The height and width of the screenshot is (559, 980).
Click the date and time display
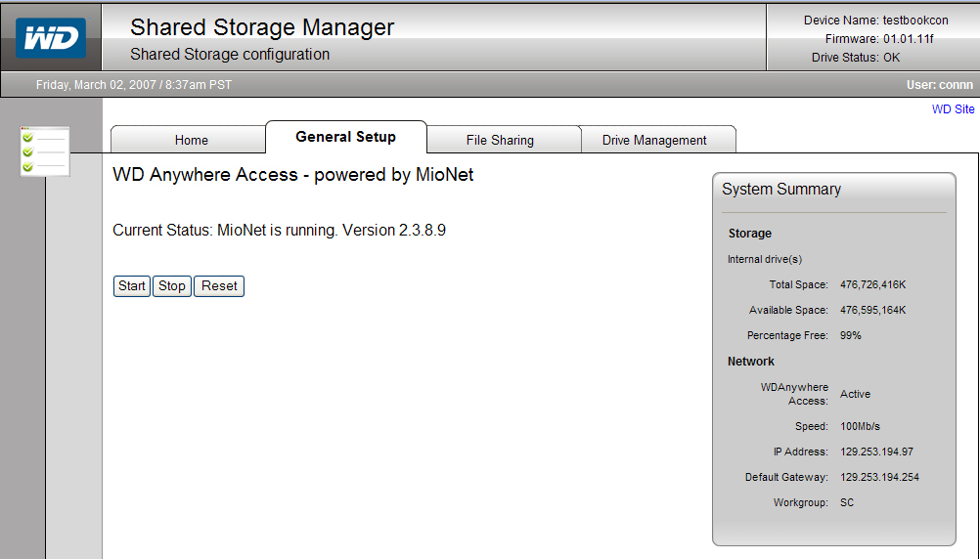click(x=134, y=85)
